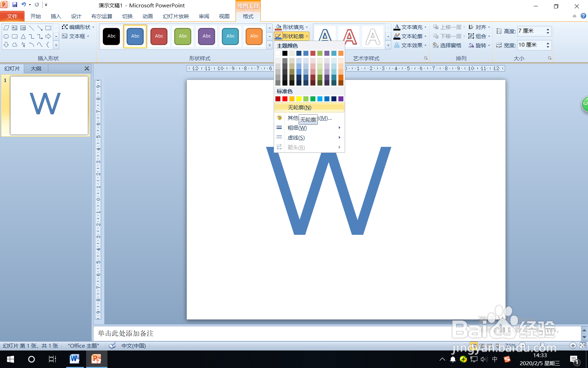Click the "Office 主题" status bar text
This screenshot has height=368, width=588.
83,346
